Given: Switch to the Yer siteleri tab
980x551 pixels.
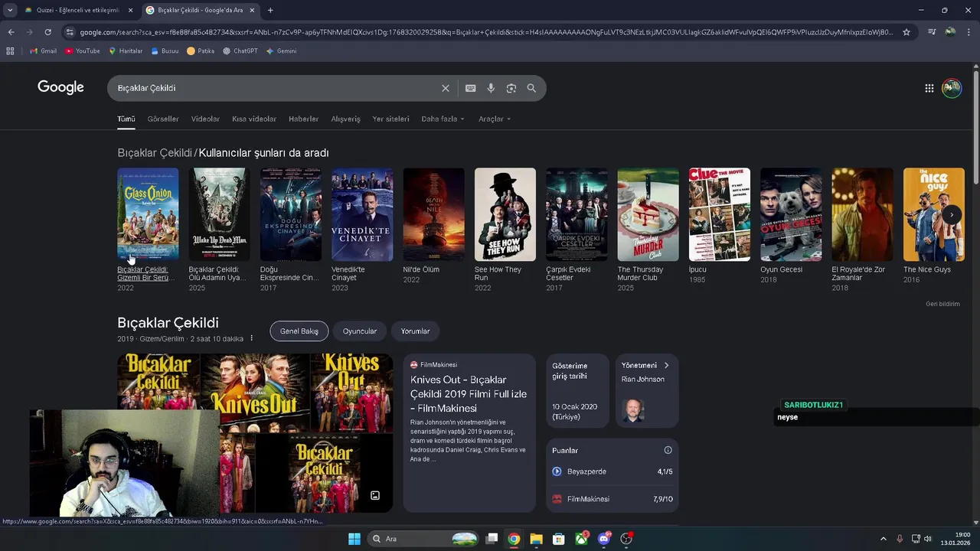Looking at the screenshot, I should click(390, 119).
